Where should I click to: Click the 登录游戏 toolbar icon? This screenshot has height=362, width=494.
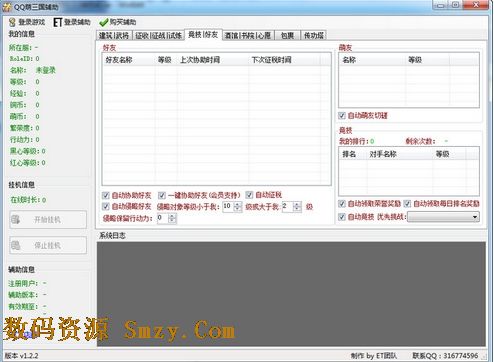(x=12, y=22)
